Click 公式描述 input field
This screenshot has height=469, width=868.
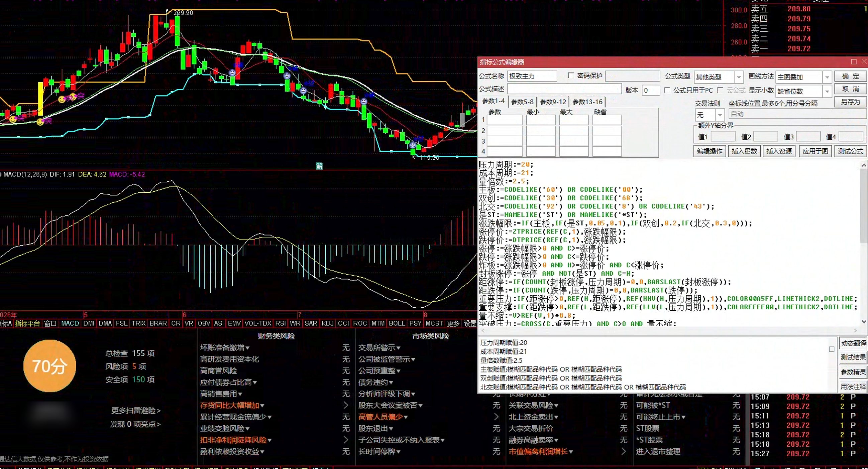point(564,89)
